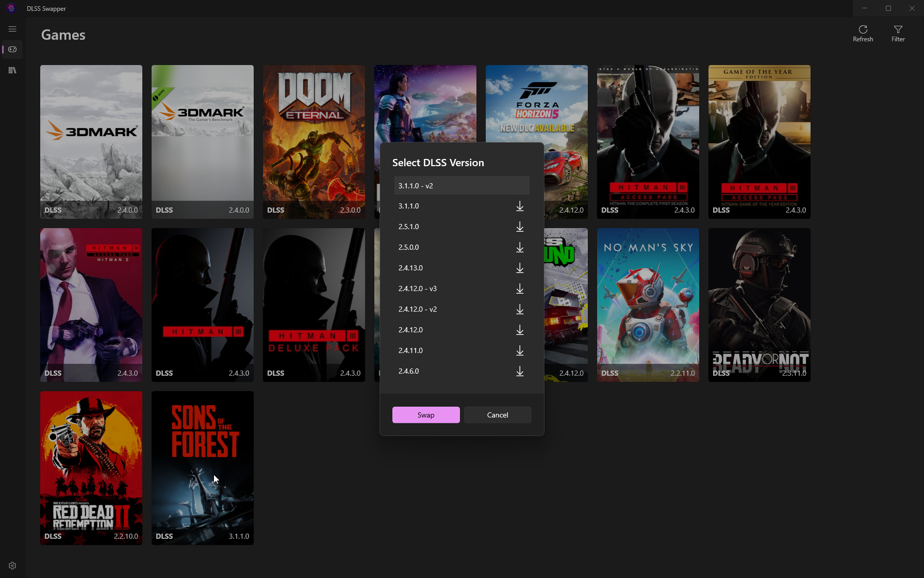Refresh the games list
Viewport: 924px width, 578px height.
tap(863, 34)
